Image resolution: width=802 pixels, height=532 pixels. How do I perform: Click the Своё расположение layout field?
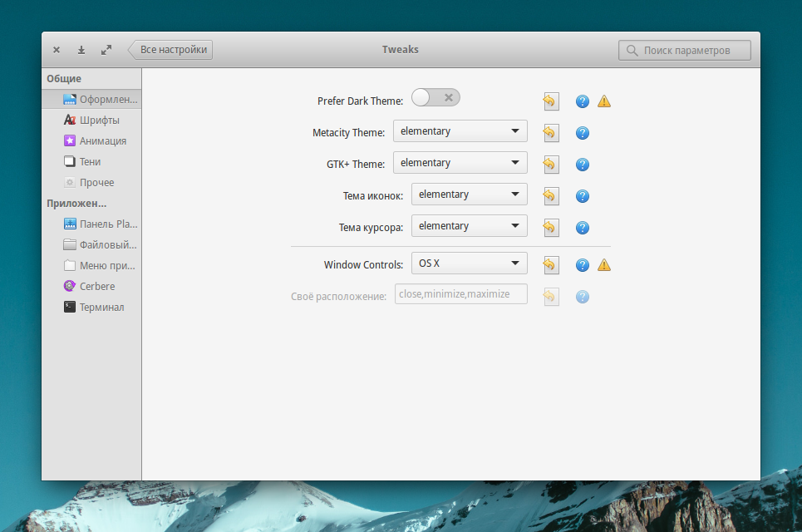[x=461, y=294]
